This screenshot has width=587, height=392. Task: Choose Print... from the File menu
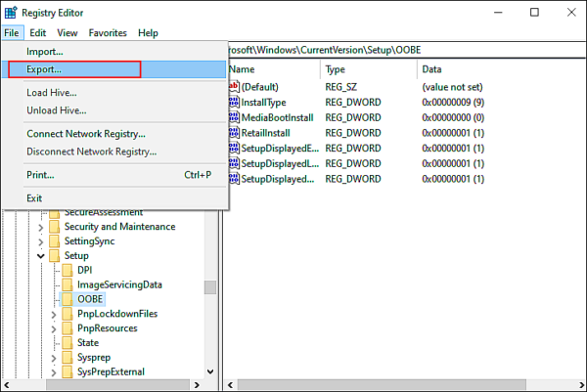40,175
